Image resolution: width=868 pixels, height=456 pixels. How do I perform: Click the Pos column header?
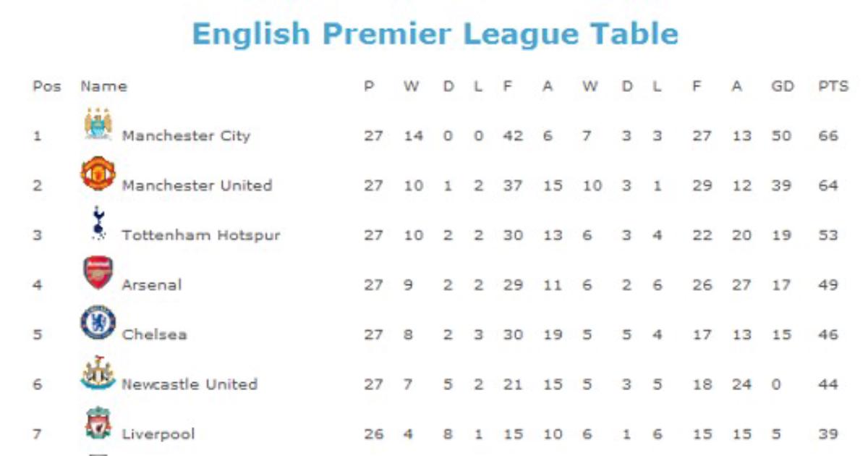coord(47,86)
